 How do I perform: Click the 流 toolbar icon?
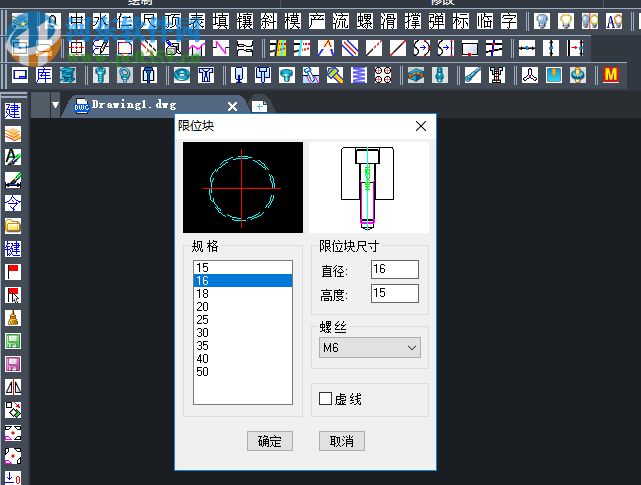click(341, 21)
